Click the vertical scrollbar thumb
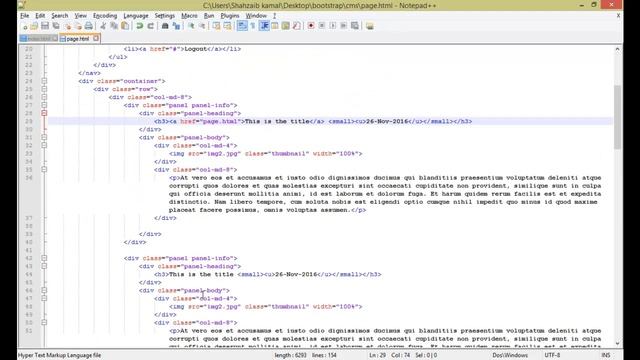640x360 pixels. (617, 118)
